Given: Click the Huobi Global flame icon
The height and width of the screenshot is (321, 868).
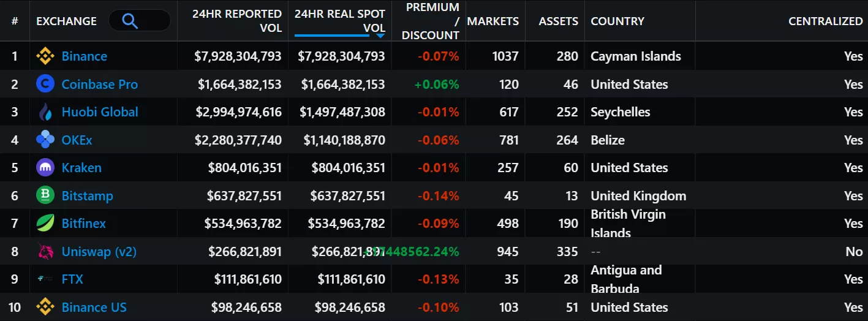Looking at the screenshot, I should (x=45, y=112).
